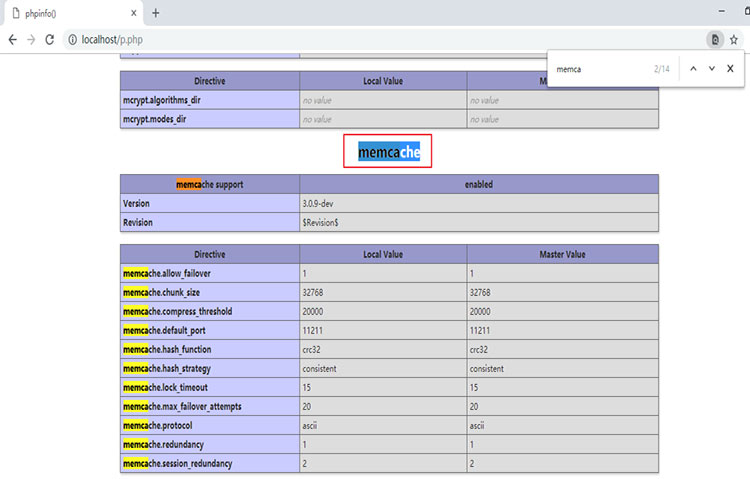Close the find bar
The width and height of the screenshot is (750, 479).
click(x=730, y=69)
